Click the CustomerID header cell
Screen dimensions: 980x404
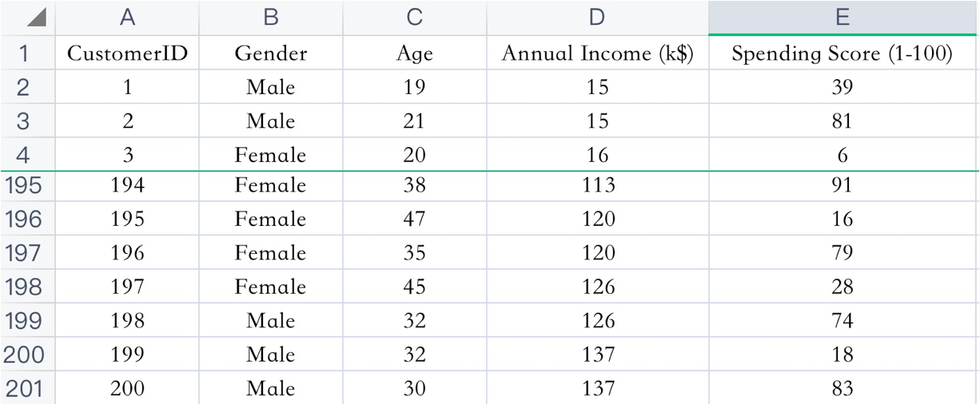point(127,53)
